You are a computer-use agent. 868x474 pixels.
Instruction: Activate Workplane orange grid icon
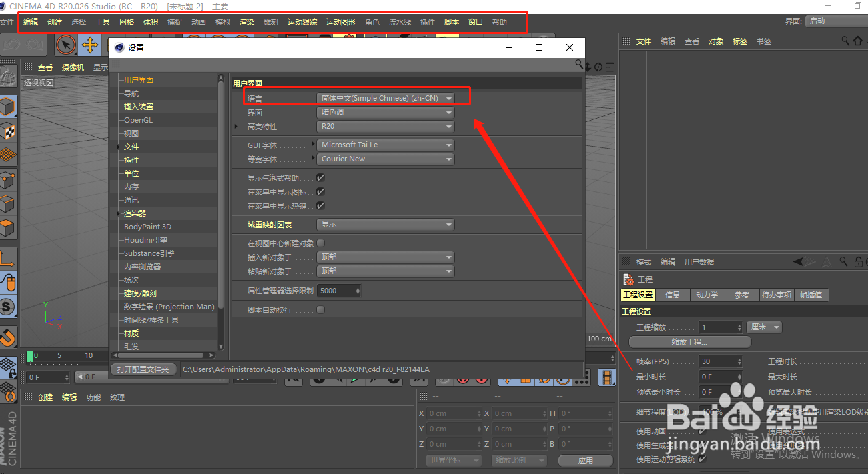click(7, 155)
